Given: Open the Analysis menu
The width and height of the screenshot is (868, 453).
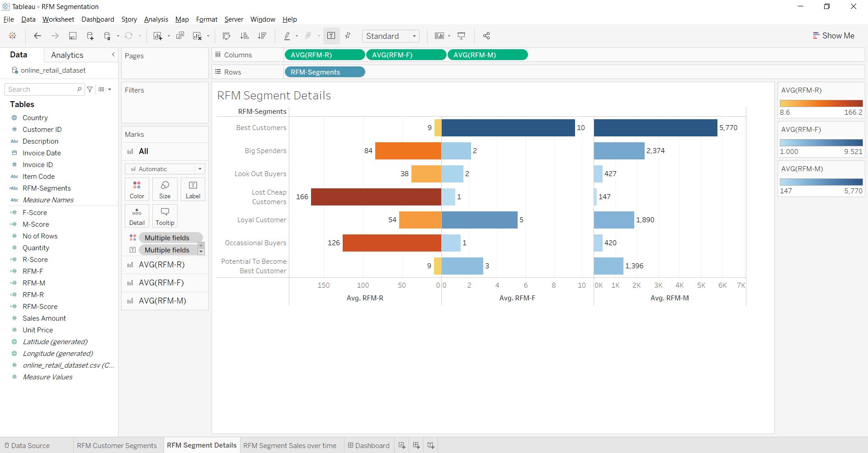Looking at the screenshot, I should [156, 19].
